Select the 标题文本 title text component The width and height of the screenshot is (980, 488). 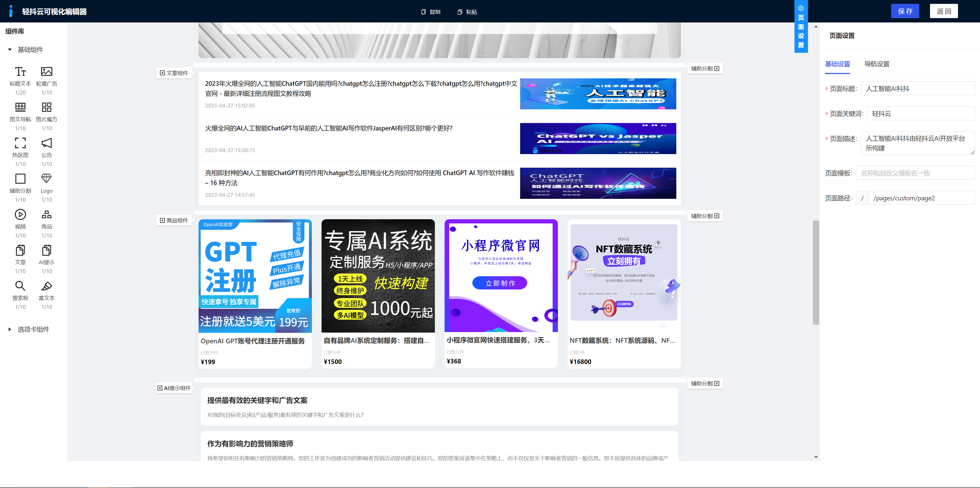pyautogui.click(x=20, y=80)
